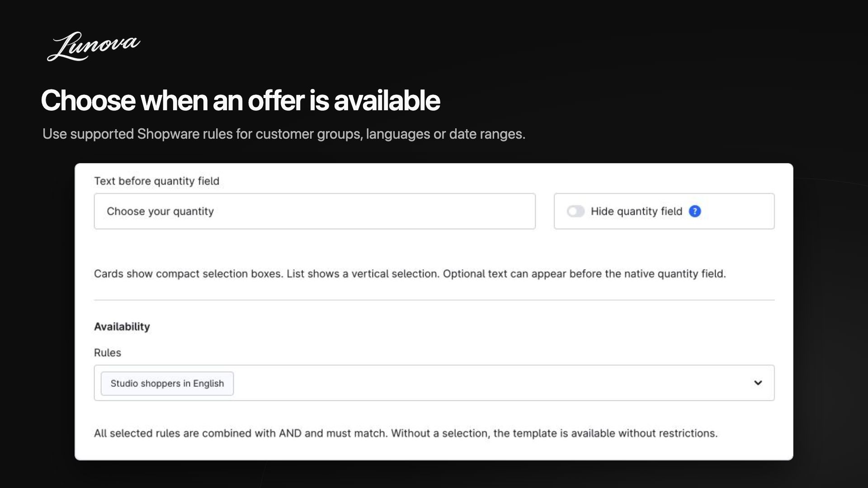This screenshot has height=488, width=868.
Task: Open the help tooltip for Hide quantity field
Action: [x=695, y=211]
